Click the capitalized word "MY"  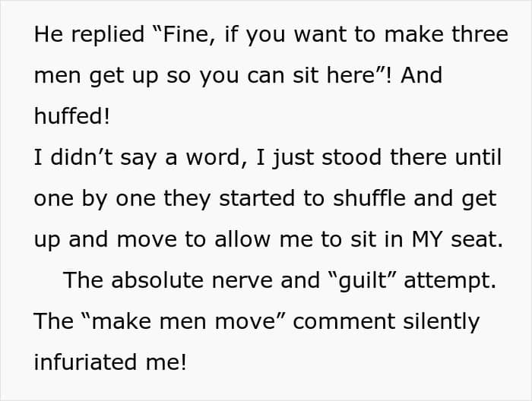click(427, 239)
